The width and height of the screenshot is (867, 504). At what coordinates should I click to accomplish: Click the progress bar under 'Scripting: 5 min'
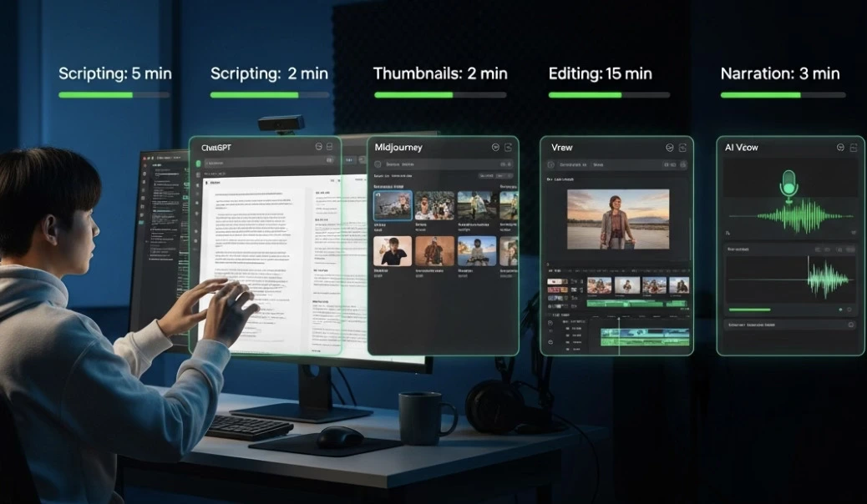pyautogui.click(x=114, y=95)
